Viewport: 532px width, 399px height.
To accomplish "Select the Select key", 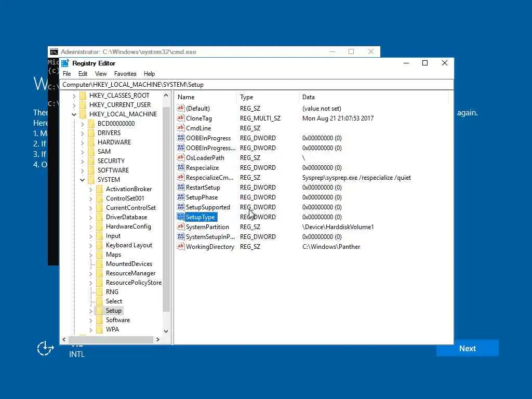I will [114, 301].
